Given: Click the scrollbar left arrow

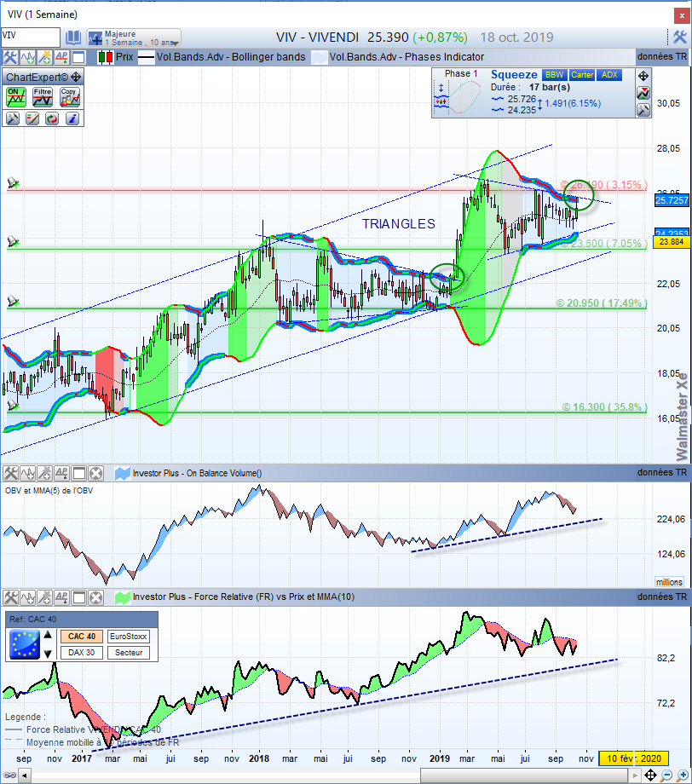Looking at the screenshot, I should click(24, 775).
